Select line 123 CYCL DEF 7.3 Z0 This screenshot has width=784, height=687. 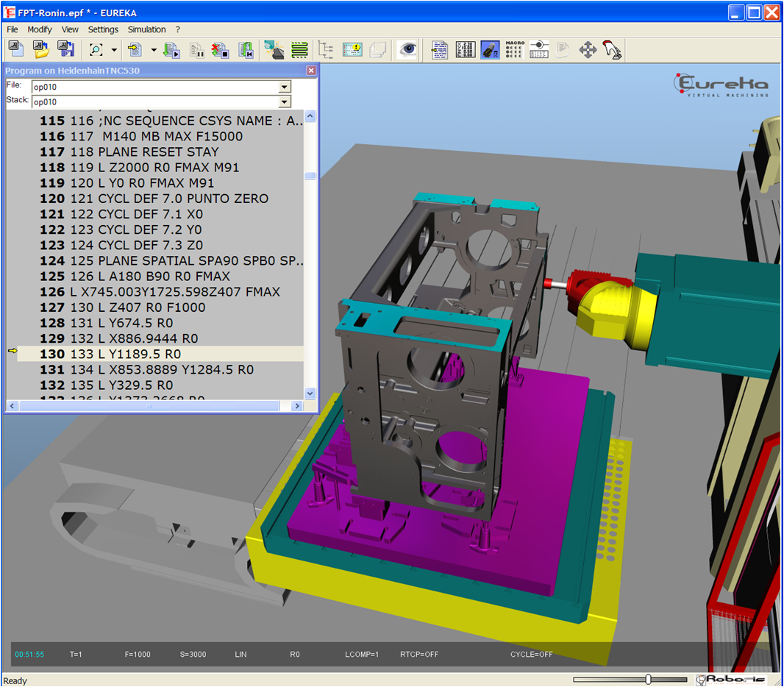pos(155,245)
